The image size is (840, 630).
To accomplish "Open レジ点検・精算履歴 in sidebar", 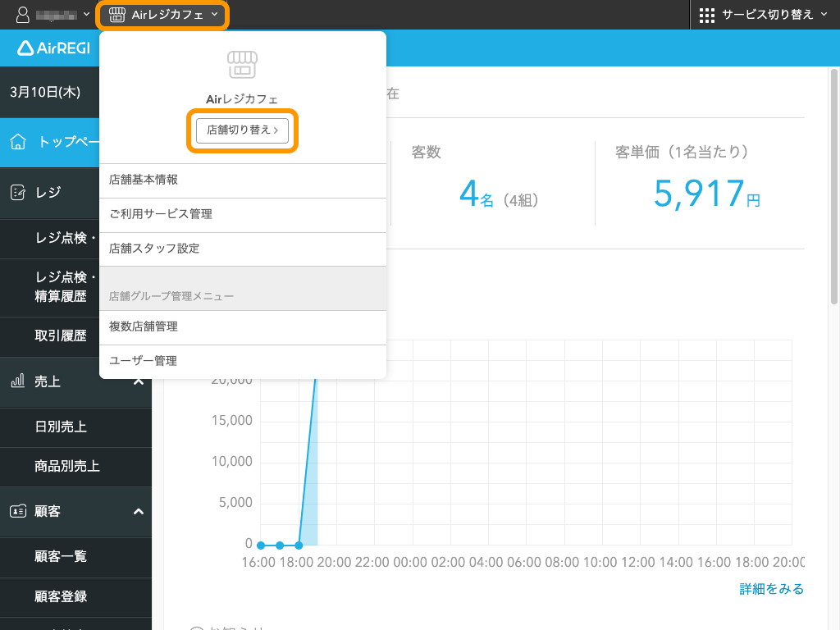I will [x=50, y=287].
